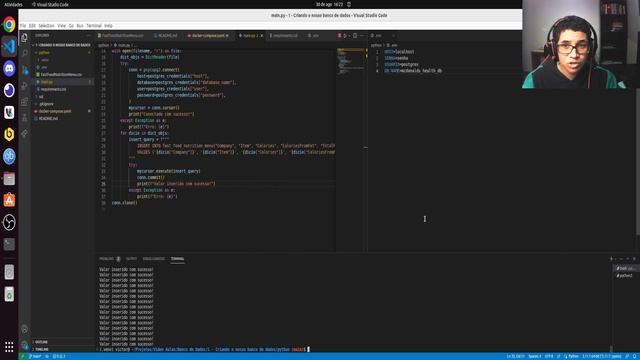Open the File menu
Screen dimensions: 640x360
[x=23, y=26]
